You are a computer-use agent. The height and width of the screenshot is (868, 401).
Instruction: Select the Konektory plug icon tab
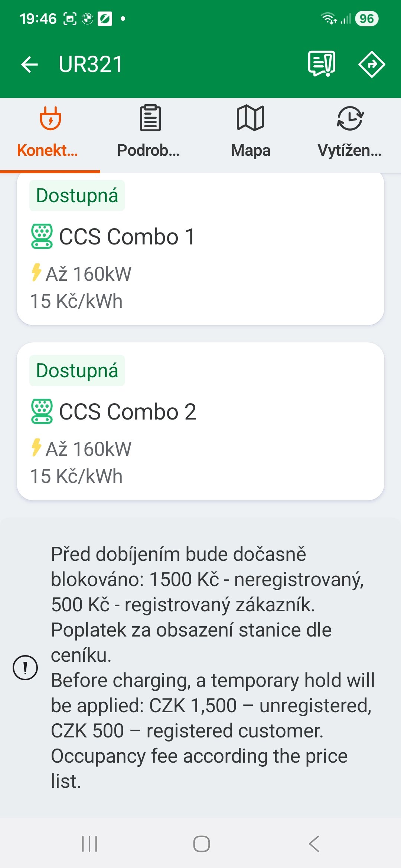pyautogui.click(x=50, y=132)
